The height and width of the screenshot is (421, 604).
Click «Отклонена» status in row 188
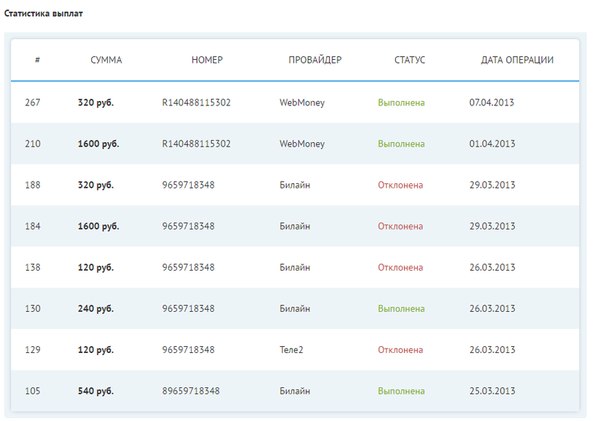pyautogui.click(x=400, y=185)
